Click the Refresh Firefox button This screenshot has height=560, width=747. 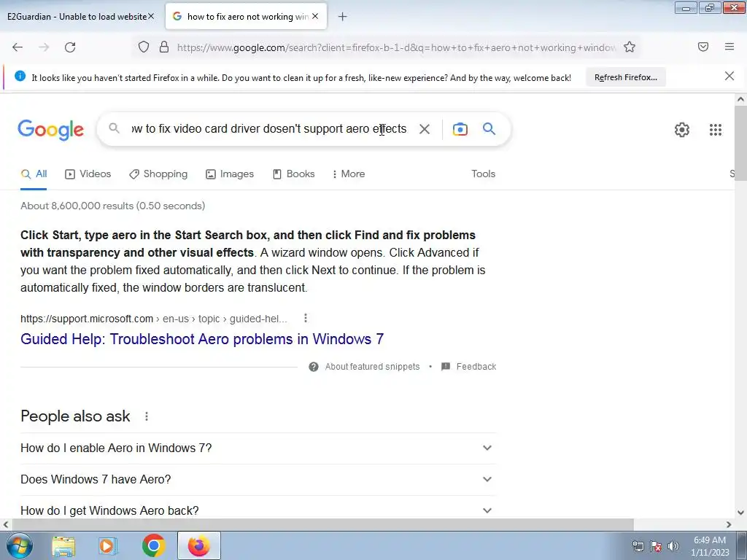pos(625,77)
